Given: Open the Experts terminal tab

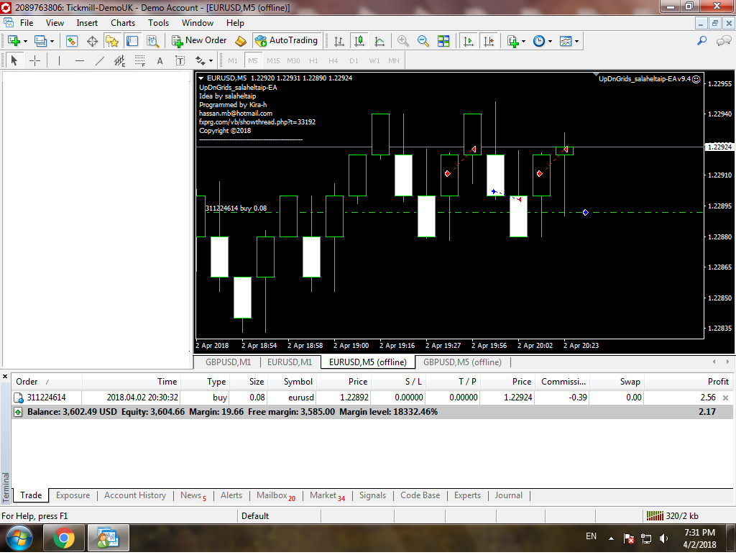Looking at the screenshot, I should [x=467, y=495].
